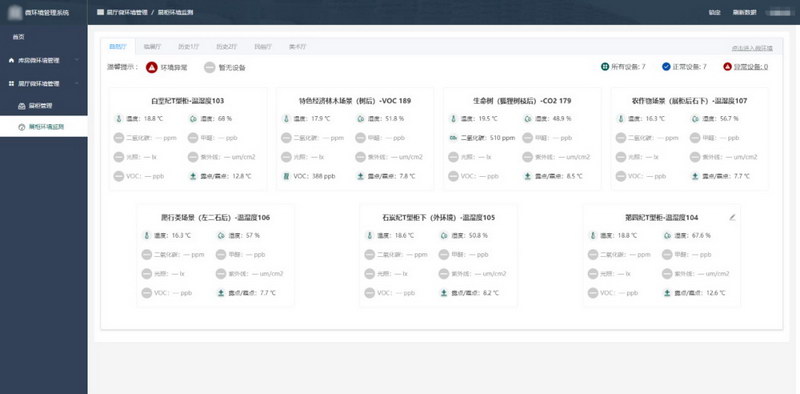Click the green 所有设备 grid icon
Viewport: 800px width, 394px height.
[605, 67]
